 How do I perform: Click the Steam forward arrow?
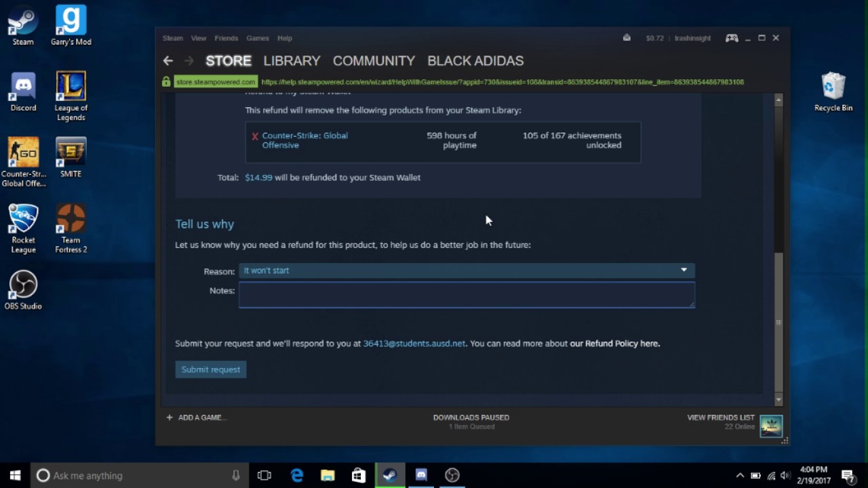pos(189,61)
